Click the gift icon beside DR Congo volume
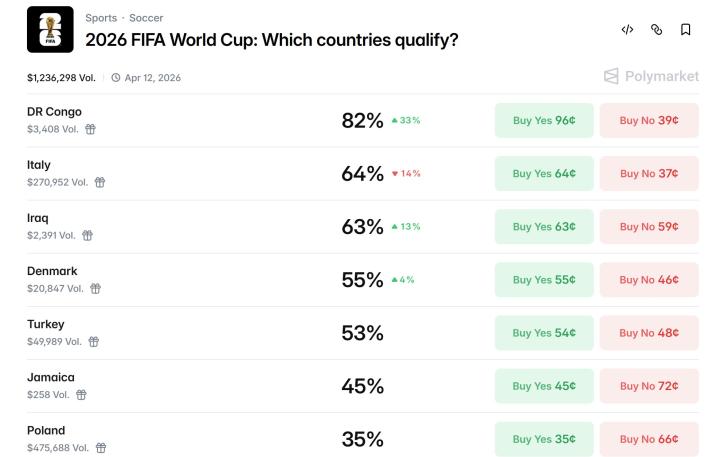 (x=90, y=129)
